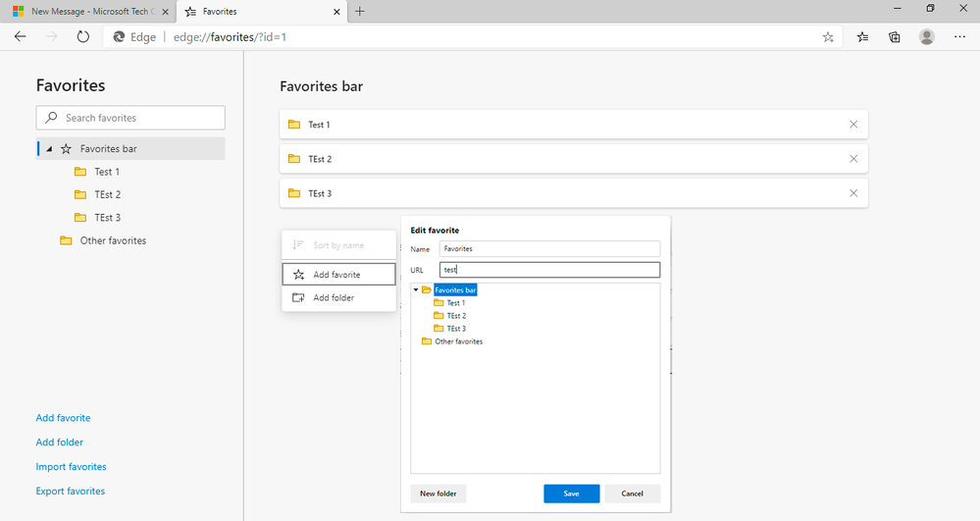Screen dimensions: 980x521
Task: Click the Edge address bar URL
Action: click(230, 37)
